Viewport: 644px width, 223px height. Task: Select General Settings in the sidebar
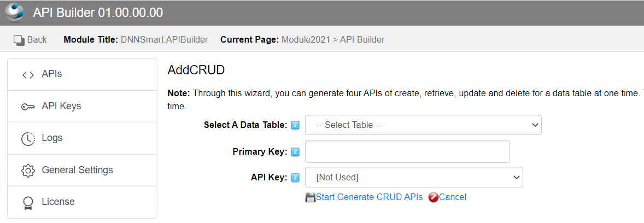82,170
